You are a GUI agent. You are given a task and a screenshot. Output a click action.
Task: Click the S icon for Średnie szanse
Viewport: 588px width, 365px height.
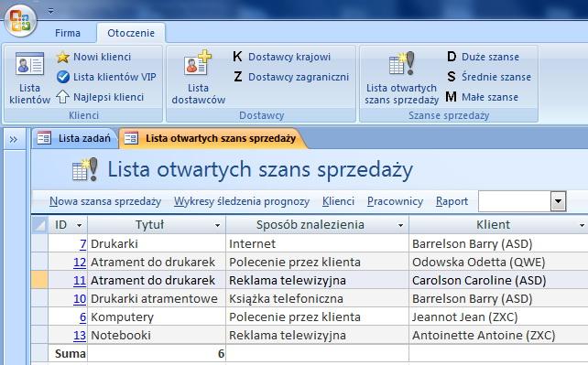[452, 77]
